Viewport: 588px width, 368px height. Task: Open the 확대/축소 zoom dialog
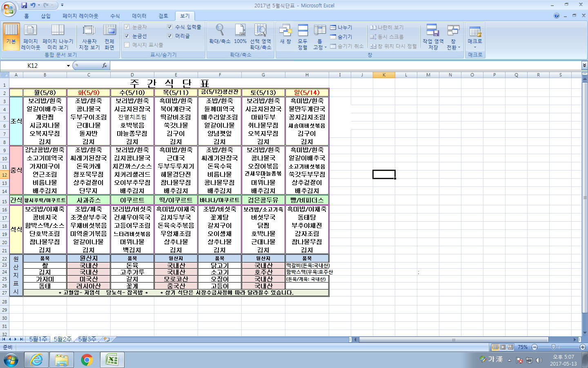tap(220, 34)
